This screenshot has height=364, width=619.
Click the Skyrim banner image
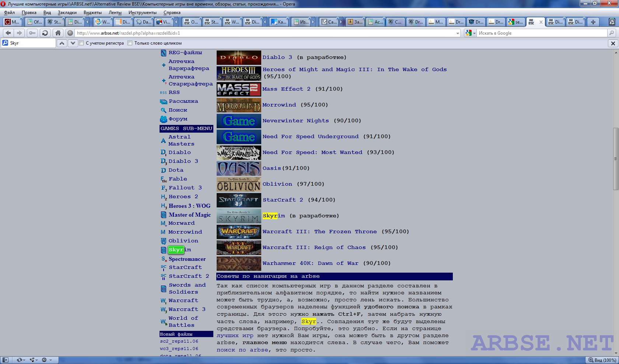coord(239,216)
